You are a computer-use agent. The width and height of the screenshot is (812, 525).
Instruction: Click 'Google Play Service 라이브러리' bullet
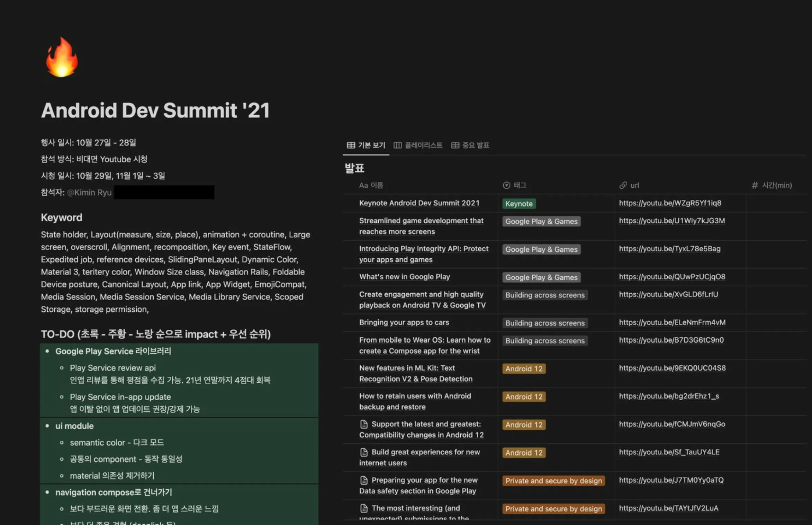[x=113, y=352]
